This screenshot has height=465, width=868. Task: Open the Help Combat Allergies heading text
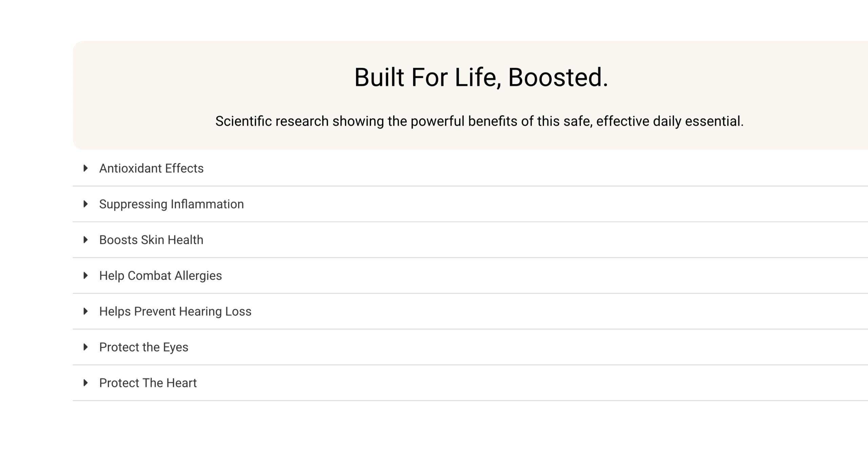coord(160,276)
